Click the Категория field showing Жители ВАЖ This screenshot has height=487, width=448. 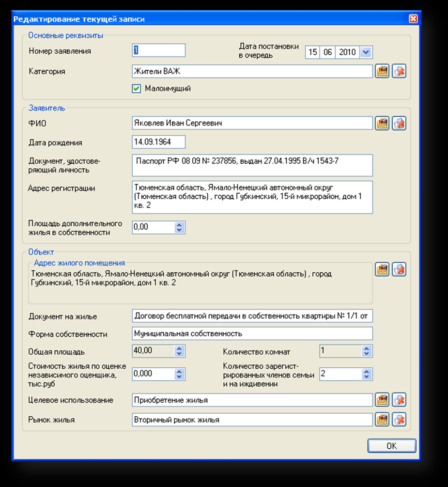pyautogui.click(x=252, y=71)
